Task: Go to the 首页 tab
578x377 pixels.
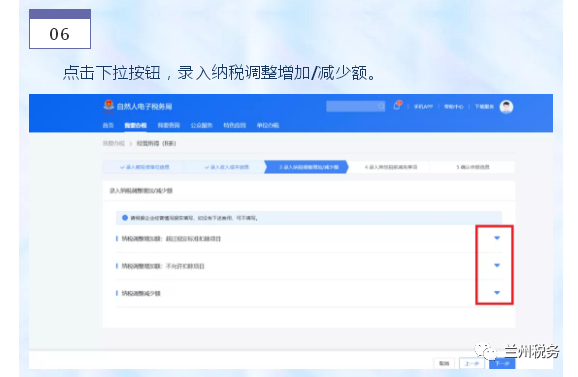Action: pos(108,125)
